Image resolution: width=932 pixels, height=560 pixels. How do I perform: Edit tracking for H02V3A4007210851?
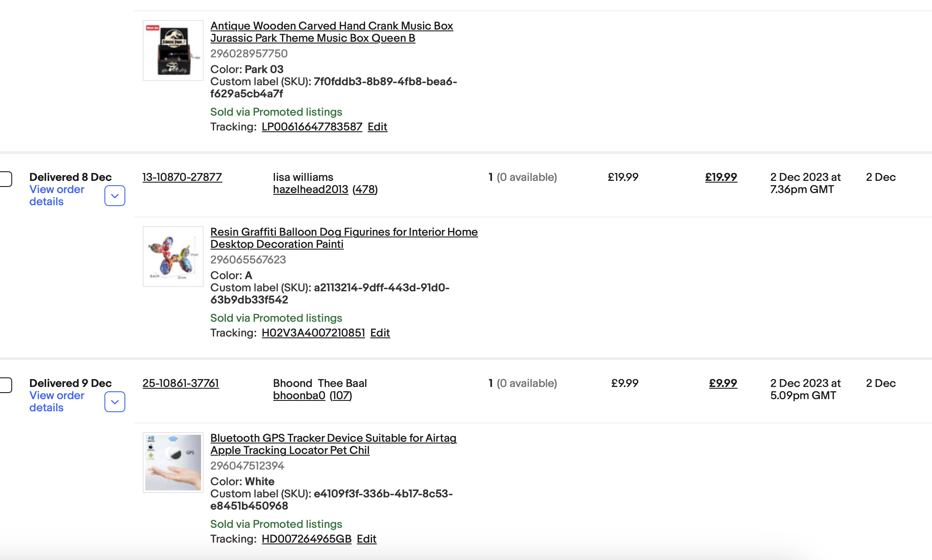coord(380,333)
